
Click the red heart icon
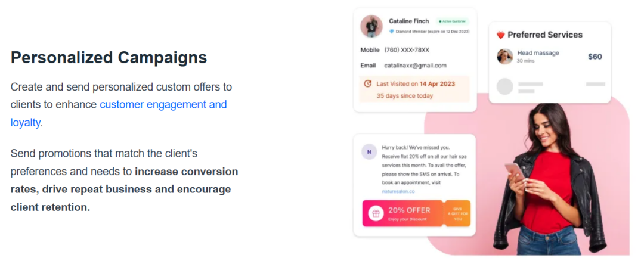[x=501, y=35]
